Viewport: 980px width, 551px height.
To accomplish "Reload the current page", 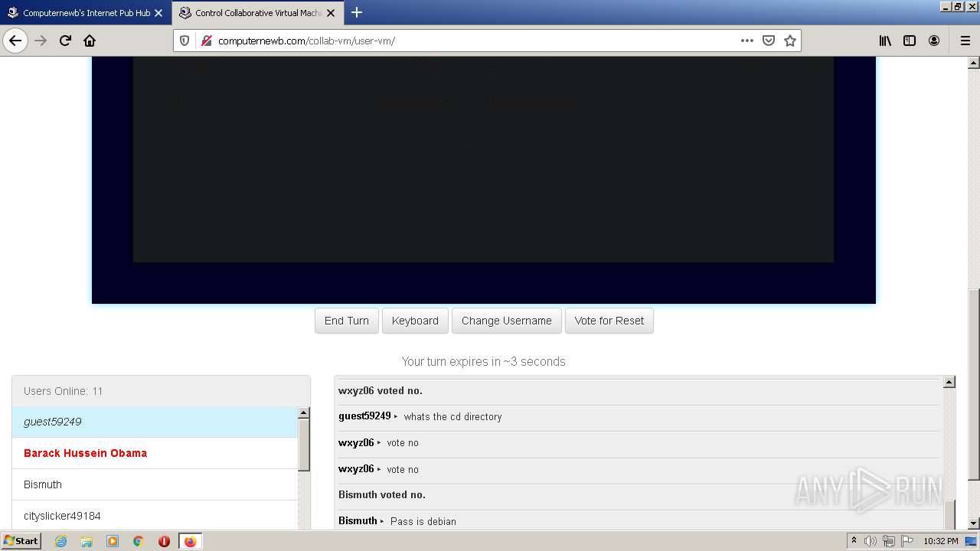I will click(65, 41).
